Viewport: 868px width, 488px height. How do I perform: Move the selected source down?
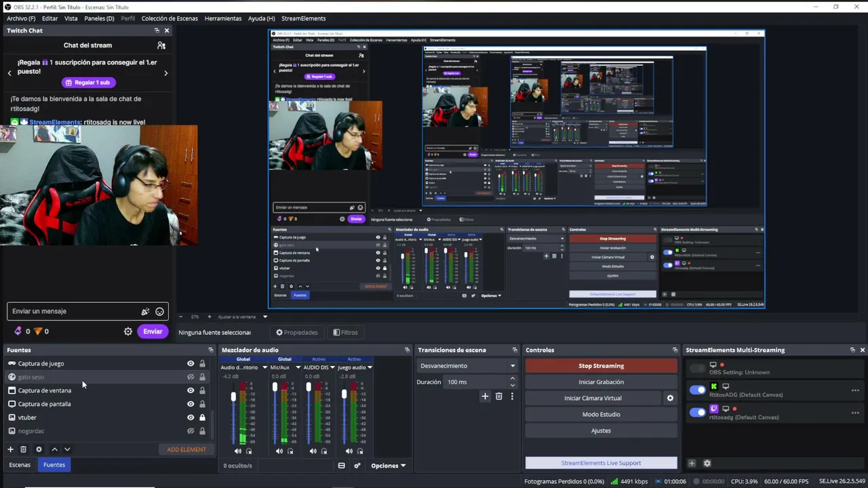point(67,449)
